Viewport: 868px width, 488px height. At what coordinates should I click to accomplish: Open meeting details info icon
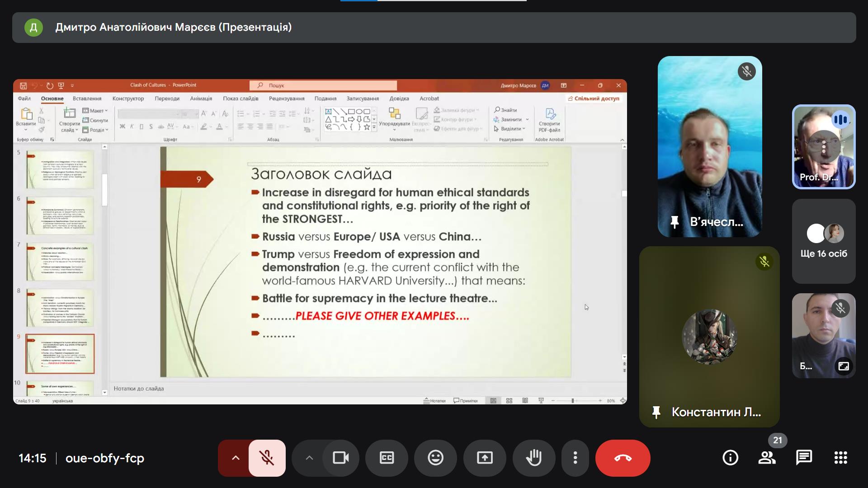[x=730, y=458]
